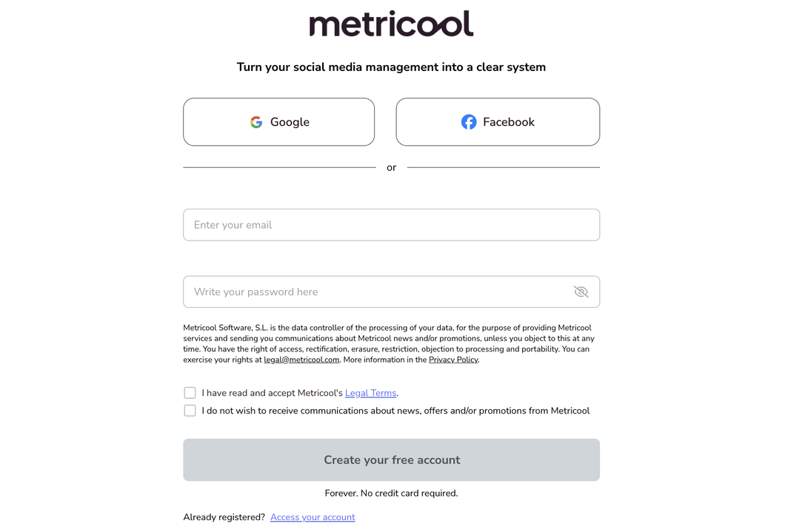The image size is (785, 532).
Task: Click the Facebook logo icon
Action: tap(469, 122)
